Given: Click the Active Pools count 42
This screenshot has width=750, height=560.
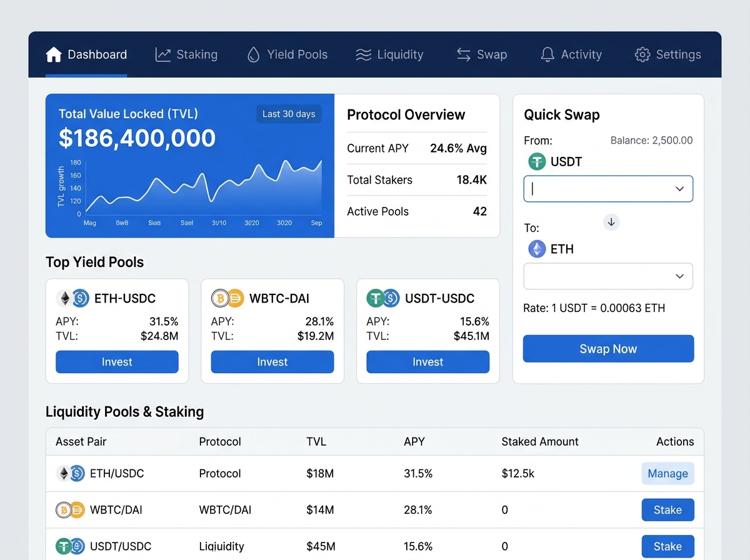Looking at the screenshot, I should 480,211.
